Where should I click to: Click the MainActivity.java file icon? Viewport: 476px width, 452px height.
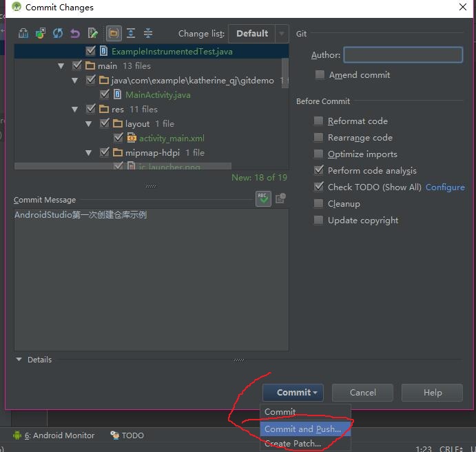(x=118, y=94)
